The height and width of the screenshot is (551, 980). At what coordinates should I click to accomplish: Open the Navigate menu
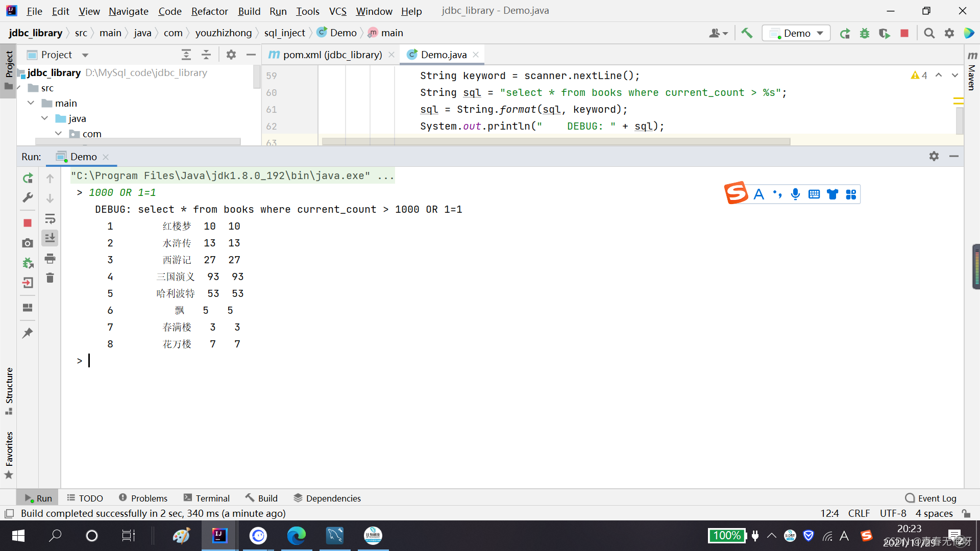tap(129, 11)
